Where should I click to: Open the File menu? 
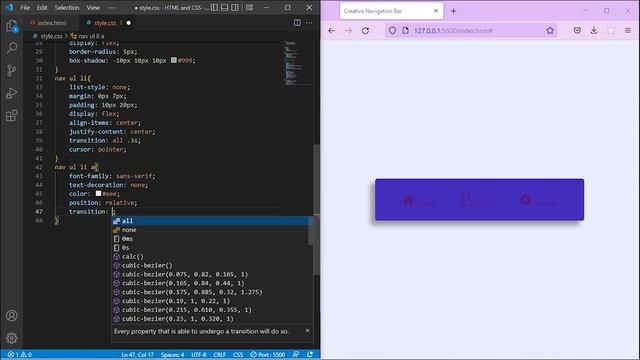(25, 7)
